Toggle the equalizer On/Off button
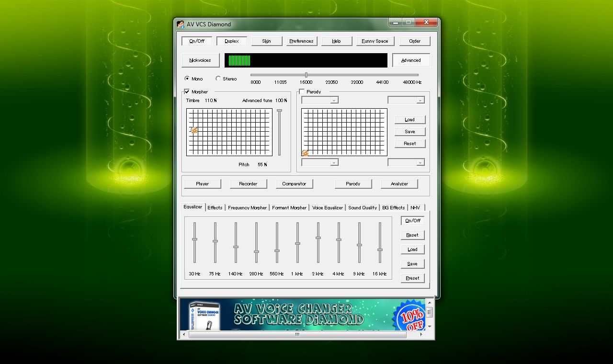This screenshot has height=364, width=613. 413,221
